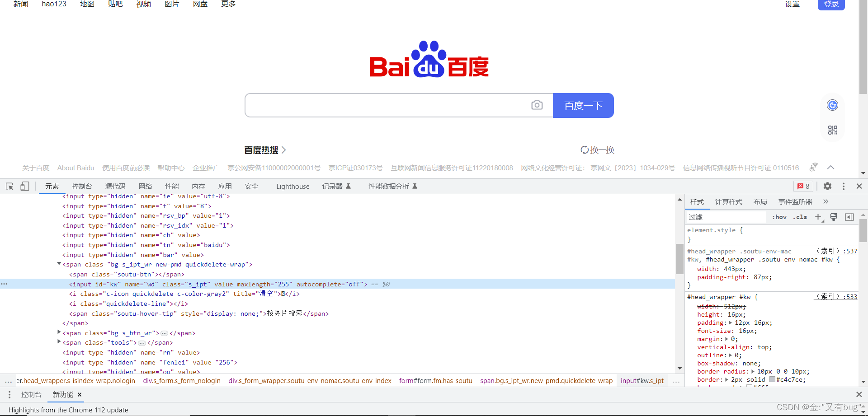Toggle computed styles sidebar icon
Screen dimensions: 868x416
(849, 217)
